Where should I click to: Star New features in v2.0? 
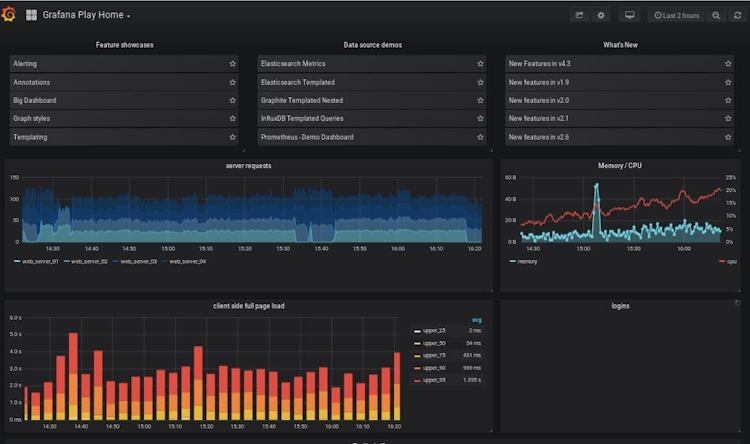pos(728,100)
